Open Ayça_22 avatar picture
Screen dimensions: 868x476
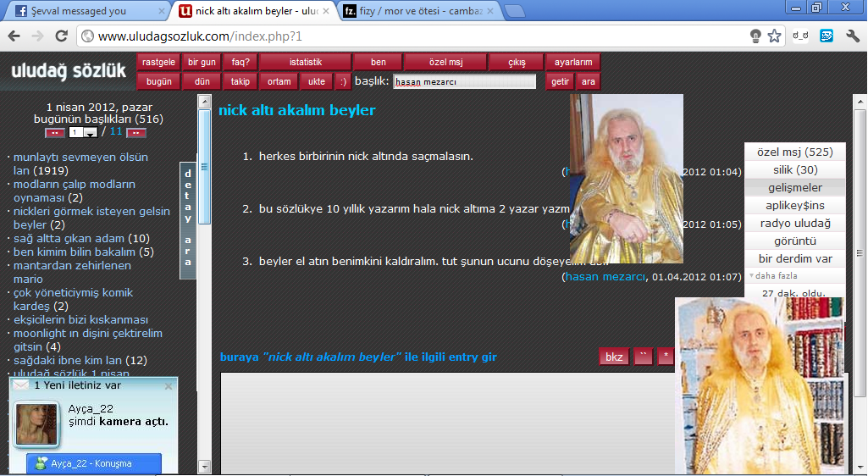point(36,424)
